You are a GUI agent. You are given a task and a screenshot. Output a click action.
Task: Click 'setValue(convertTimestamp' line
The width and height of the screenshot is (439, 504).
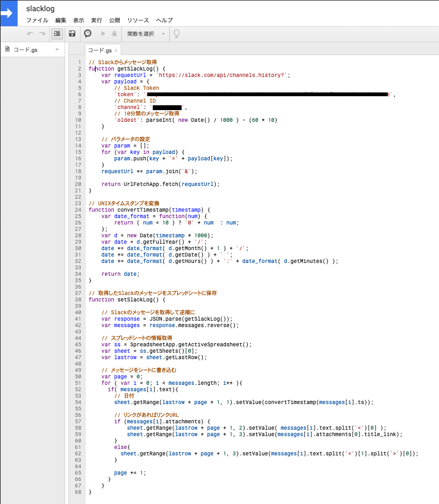point(244,402)
